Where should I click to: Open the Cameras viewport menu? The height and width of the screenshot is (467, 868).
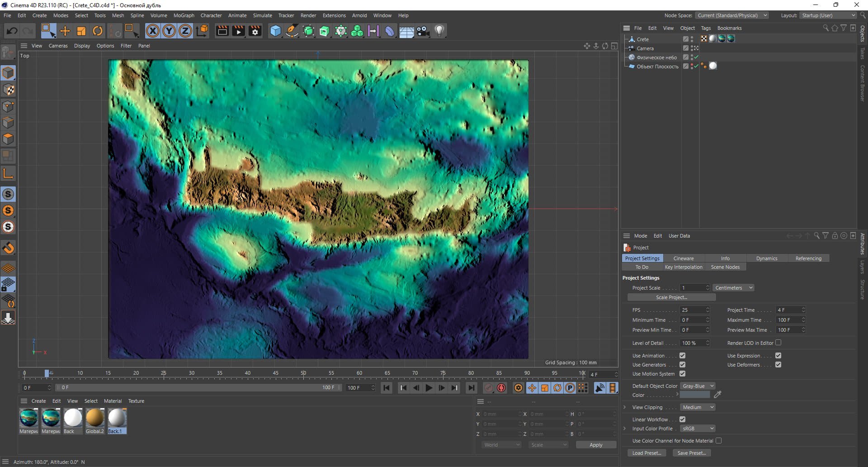pos(58,46)
